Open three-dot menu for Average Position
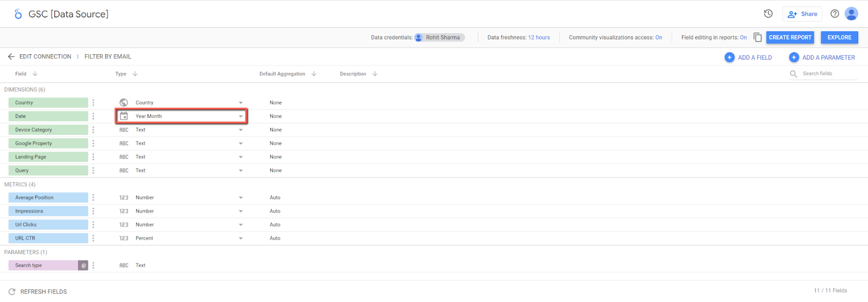868x302 pixels. pyautogui.click(x=93, y=197)
